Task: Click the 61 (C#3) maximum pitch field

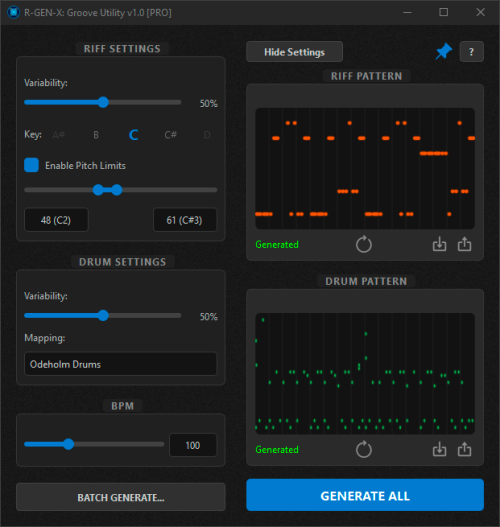Action: tap(185, 220)
